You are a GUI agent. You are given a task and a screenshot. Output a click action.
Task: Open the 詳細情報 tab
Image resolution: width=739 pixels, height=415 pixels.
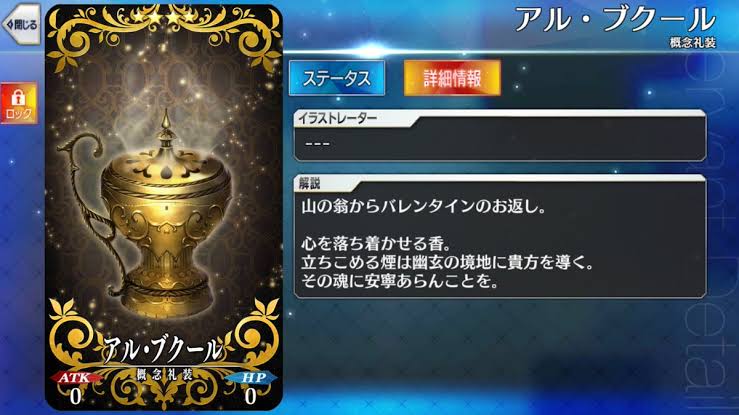(x=452, y=78)
